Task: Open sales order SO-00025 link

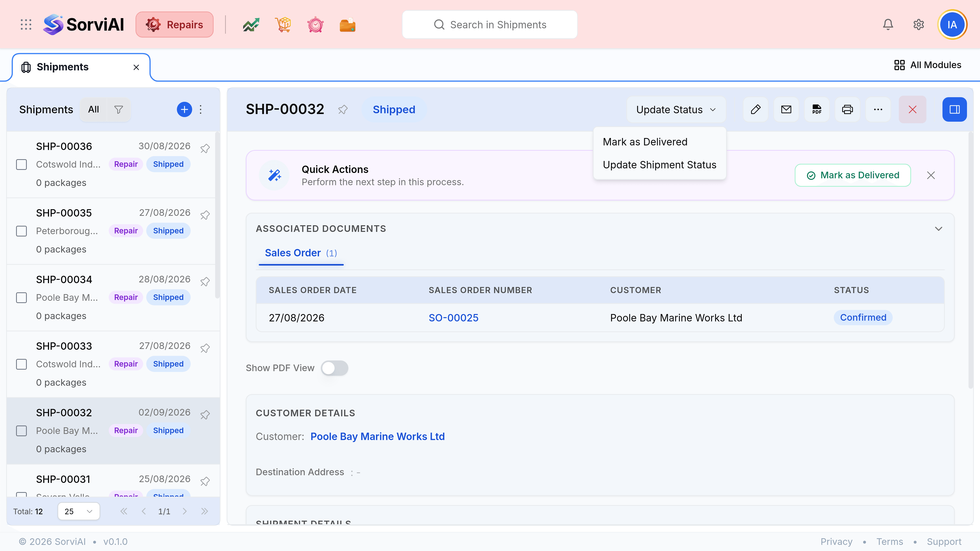Action: [454, 318]
